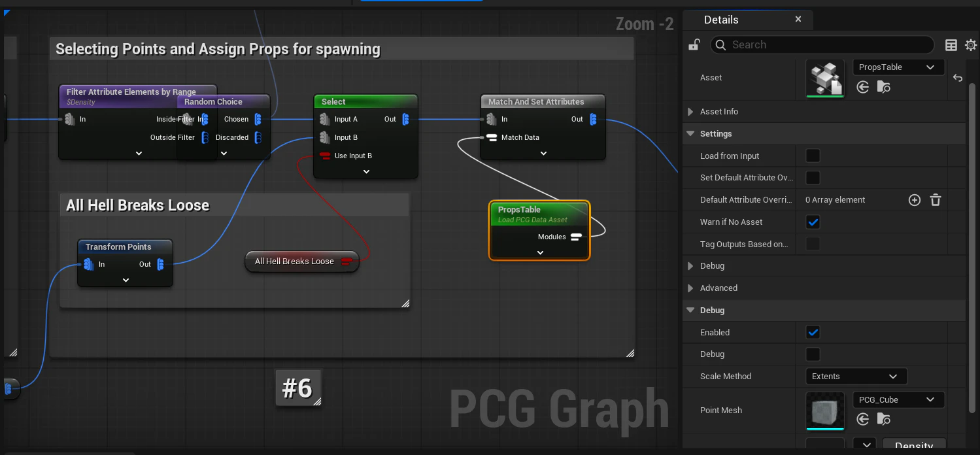Expand the PropsTable node's chevron

[x=540, y=252]
